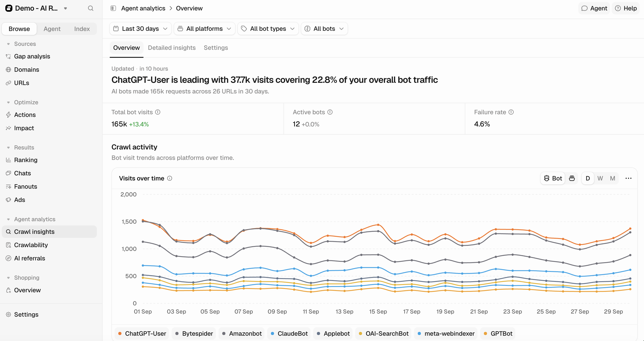Open Ads via its megaphone icon

8,200
